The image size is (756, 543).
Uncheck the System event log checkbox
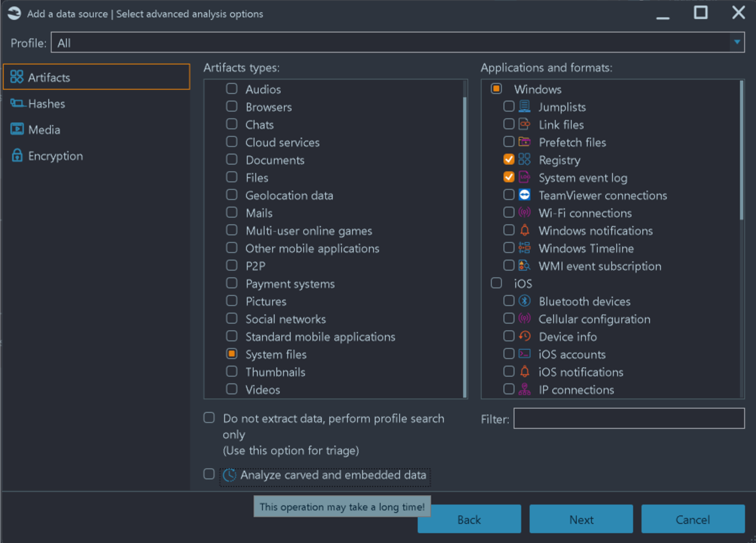pos(509,177)
